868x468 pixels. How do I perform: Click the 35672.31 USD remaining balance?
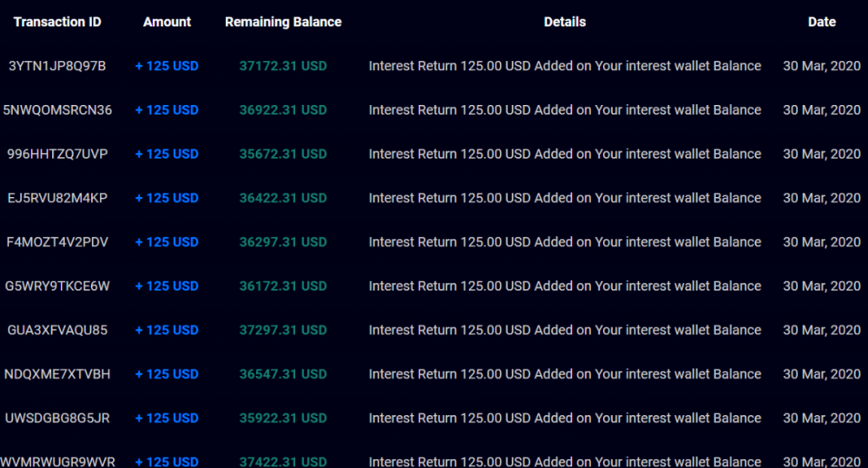[283, 154]
